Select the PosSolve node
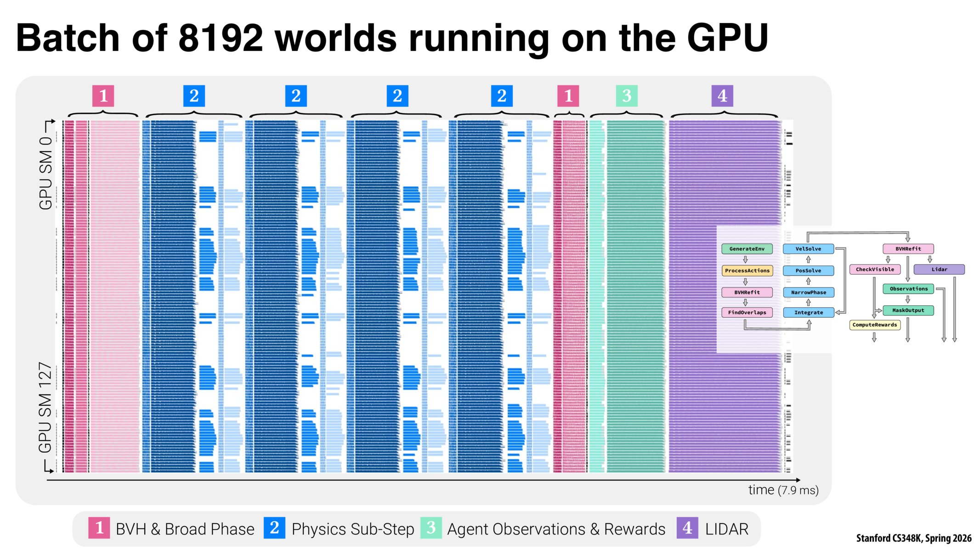The image size is (980, 551). 808,270
